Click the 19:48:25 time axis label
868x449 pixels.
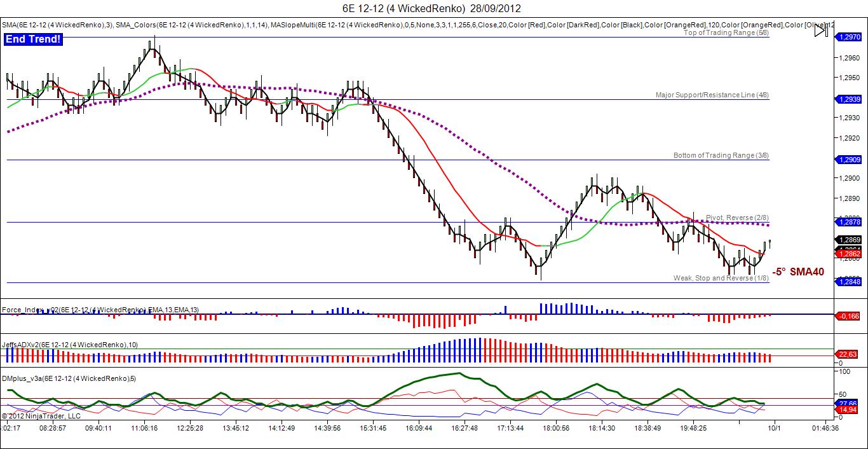pyautogui.click(x=693, y=428)
